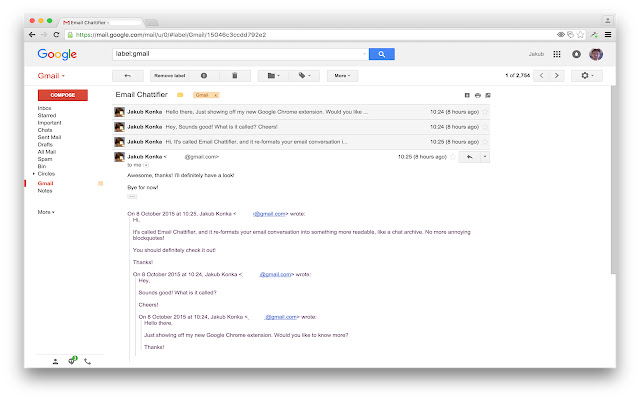Expand all messages icon

tap(467, 95)
